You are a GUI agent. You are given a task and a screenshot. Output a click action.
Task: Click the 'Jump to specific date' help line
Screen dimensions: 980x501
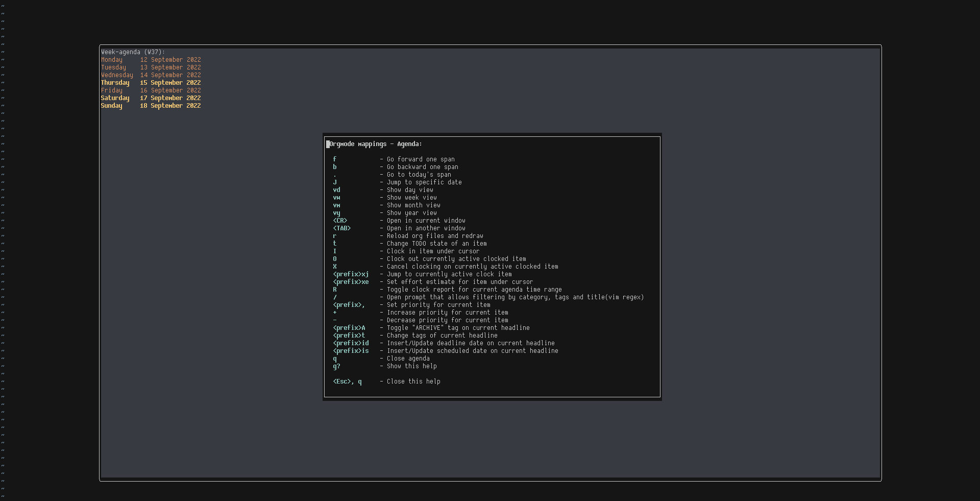(397, 182)
